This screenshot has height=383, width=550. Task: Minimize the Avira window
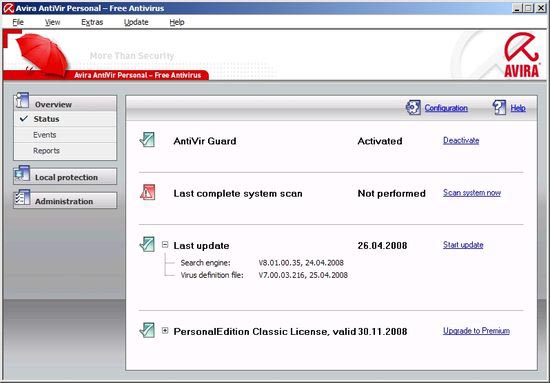[x=517, y=8]
